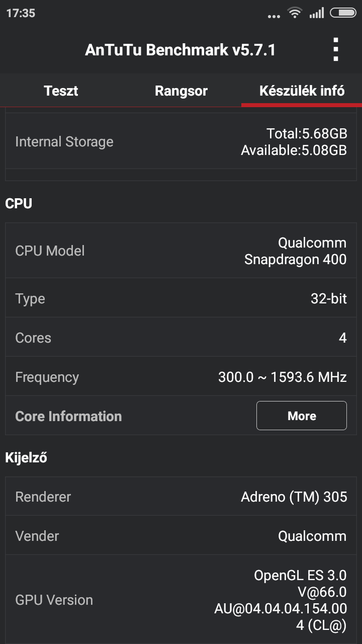Screen dimensions: 362x644
Task: Tap the Frequency row
Action: tap(181, 377)
